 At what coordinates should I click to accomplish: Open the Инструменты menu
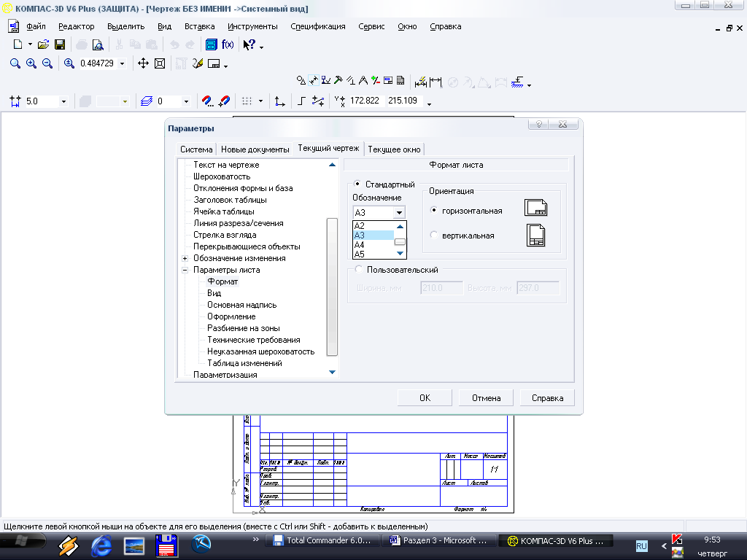(252, 27)
